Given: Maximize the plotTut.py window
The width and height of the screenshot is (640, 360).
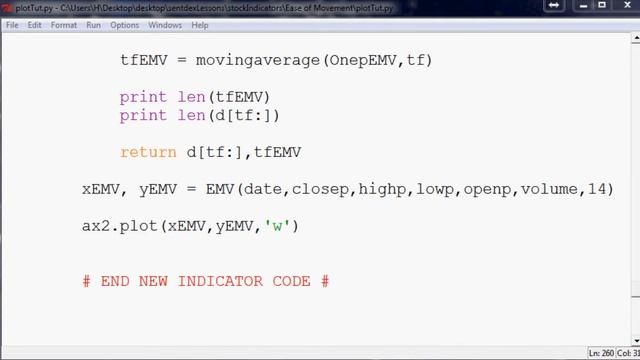Looking at the screenshot, I should 602,5.
